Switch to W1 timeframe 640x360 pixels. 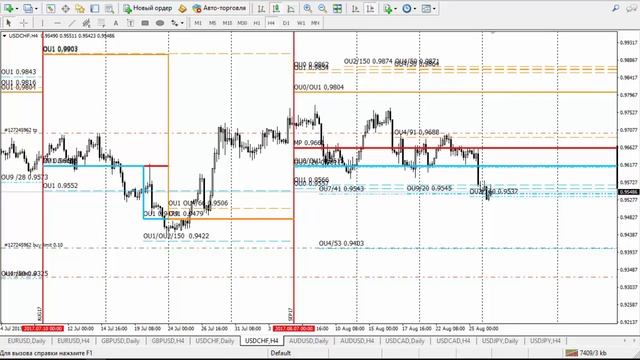click(x=301, y=23)
